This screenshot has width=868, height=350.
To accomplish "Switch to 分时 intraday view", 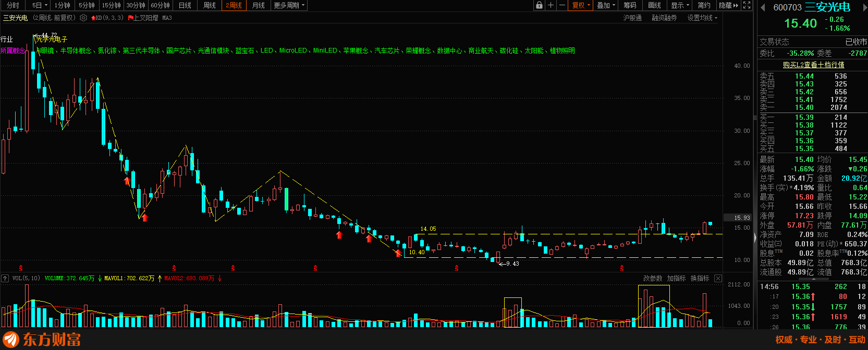I will tap(13, 5).
